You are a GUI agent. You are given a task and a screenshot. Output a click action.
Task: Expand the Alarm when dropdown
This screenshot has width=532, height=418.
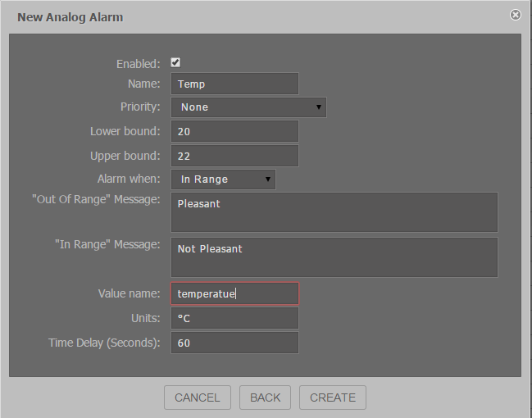click(x=223, y=179)
